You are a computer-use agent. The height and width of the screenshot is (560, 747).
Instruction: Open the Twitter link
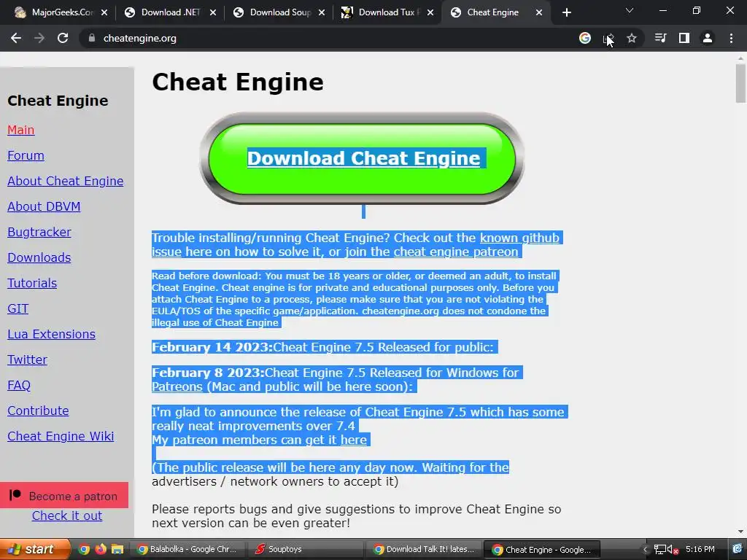click(27, 359)
